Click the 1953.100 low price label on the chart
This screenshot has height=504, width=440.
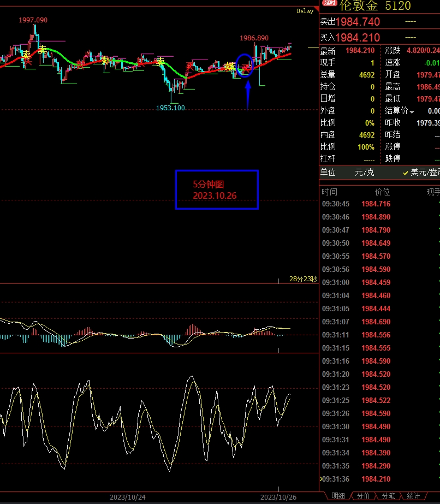[x=170, y=108]
